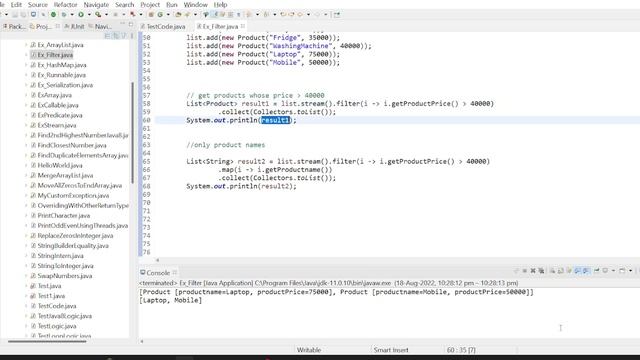Click the Clear Console icon
This screenshot has width=640, height=360.
(553, 271)
